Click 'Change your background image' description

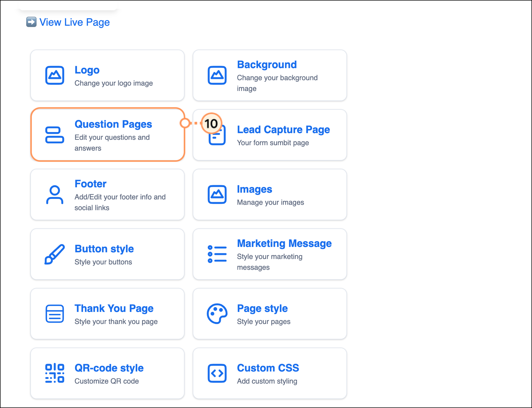(x=277, y=83)
